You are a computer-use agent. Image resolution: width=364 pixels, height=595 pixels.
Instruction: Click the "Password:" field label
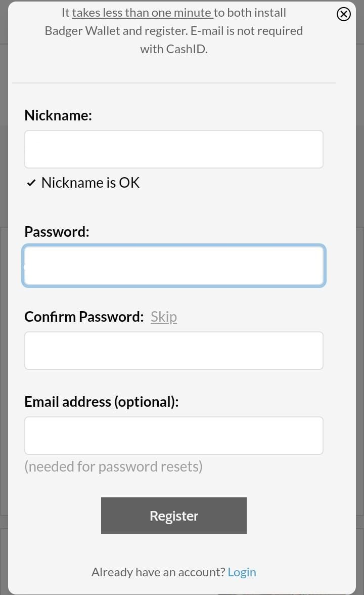(x=57, y=232)
